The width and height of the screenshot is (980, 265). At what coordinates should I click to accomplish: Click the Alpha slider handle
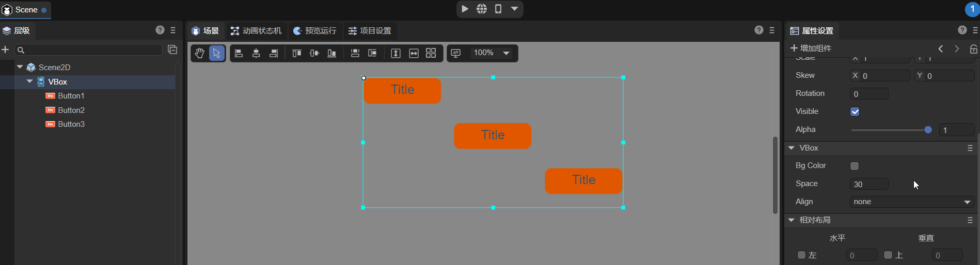[928, 130]
